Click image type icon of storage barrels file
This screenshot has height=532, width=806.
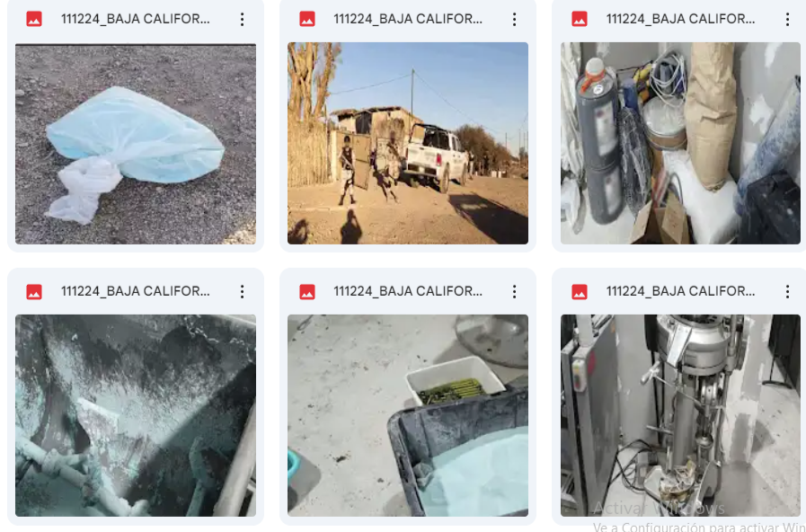click(580, 20)
